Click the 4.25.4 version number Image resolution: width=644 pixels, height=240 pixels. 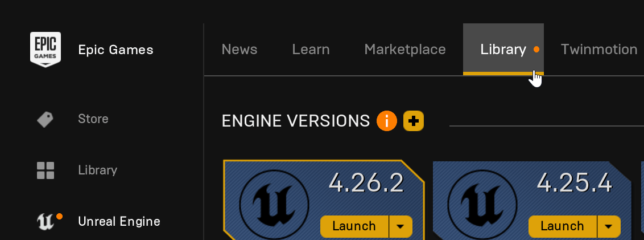point(575,183)
